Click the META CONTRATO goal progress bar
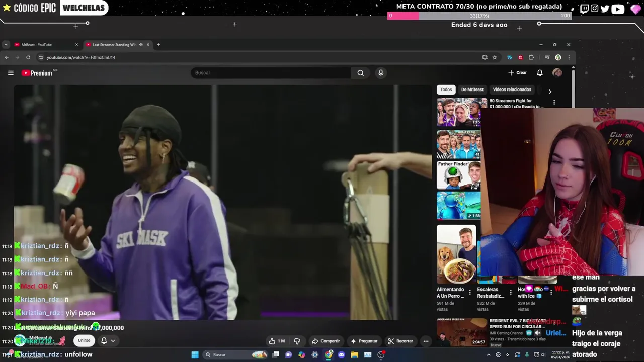The width and height of the screenshot is (644, 362). coord(479,16)
